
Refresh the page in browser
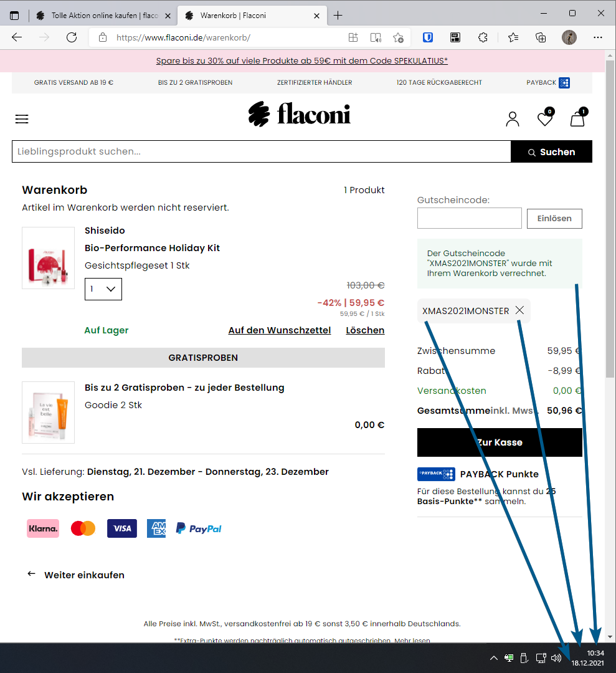(72, 37)
